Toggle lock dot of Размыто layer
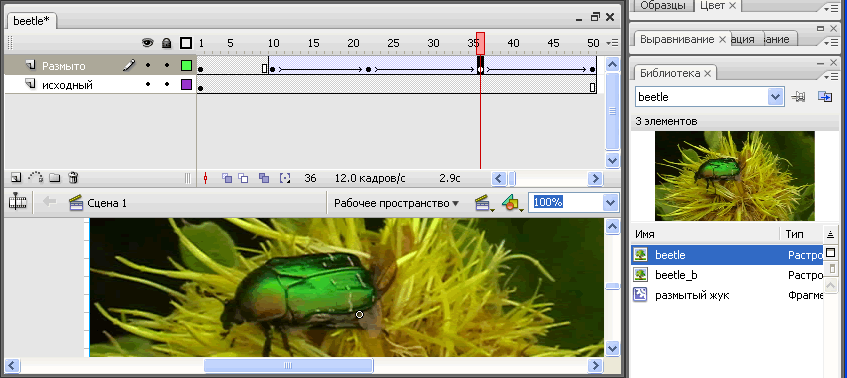This screenshot has width=847, height=378. tap(167, 66)
